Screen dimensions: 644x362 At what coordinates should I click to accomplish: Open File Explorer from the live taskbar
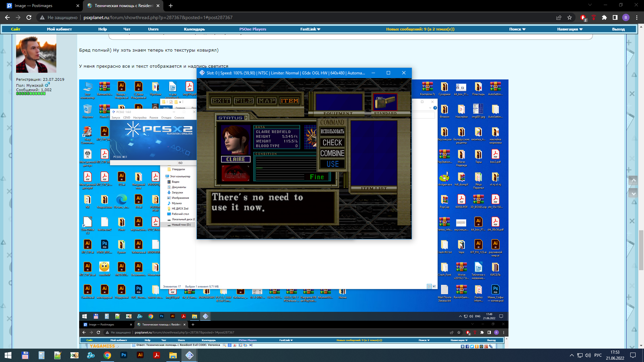(x=173, y=355)
